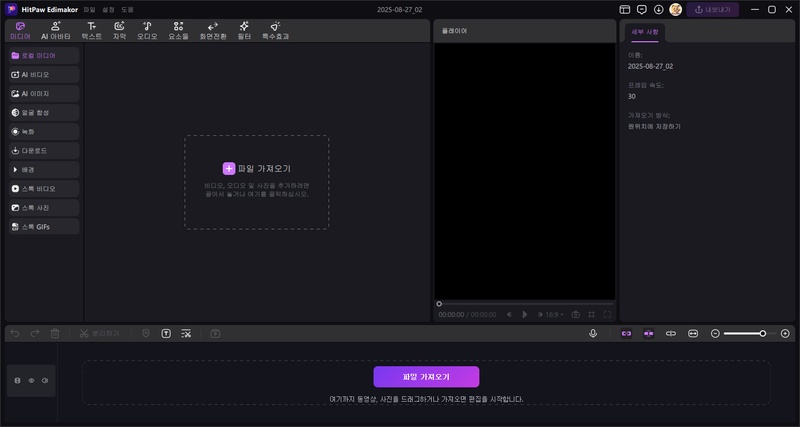The width and height of the screenshot is (800, 427).
Task: Open 스톡 GIFs section
Action: point(44,227)
